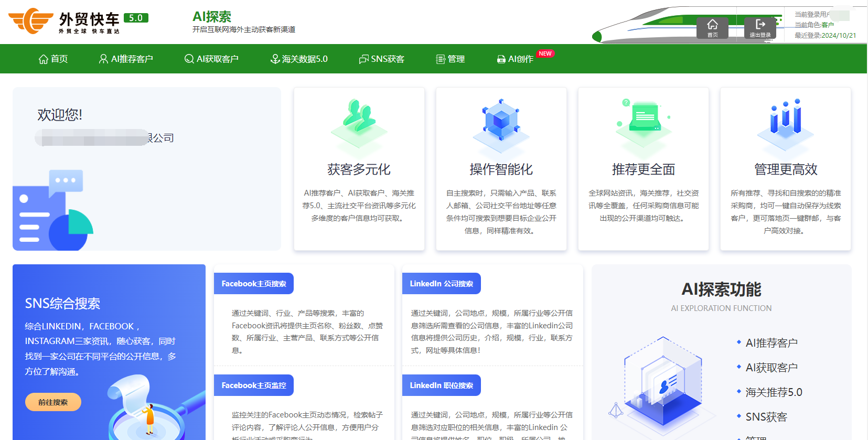Click the anchor icon beside 海关数据5.0
Screen dimensions: 868x440
click(275, 59)
